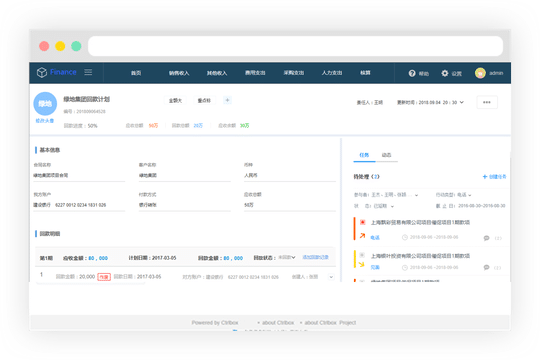The height and width of the screenshot is (360, 540).
Task: Click the clock icon on the second task
Action: click(405, 268)
